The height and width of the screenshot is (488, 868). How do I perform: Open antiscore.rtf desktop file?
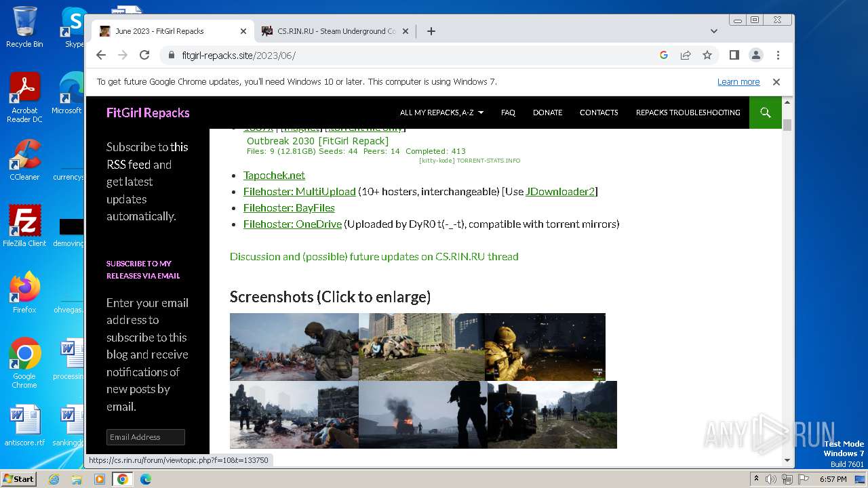(24, 426)
